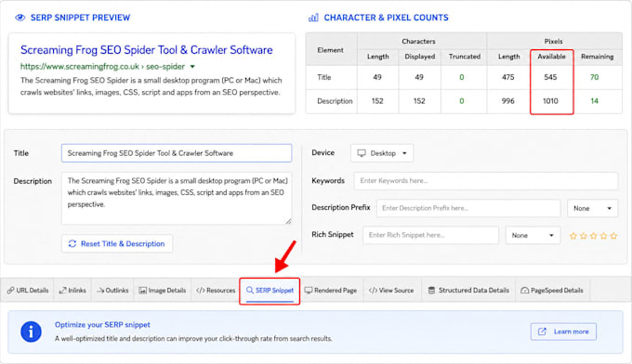Switch to the Rendered Page tab
632x364 pixels.
(x=331, y=291)
